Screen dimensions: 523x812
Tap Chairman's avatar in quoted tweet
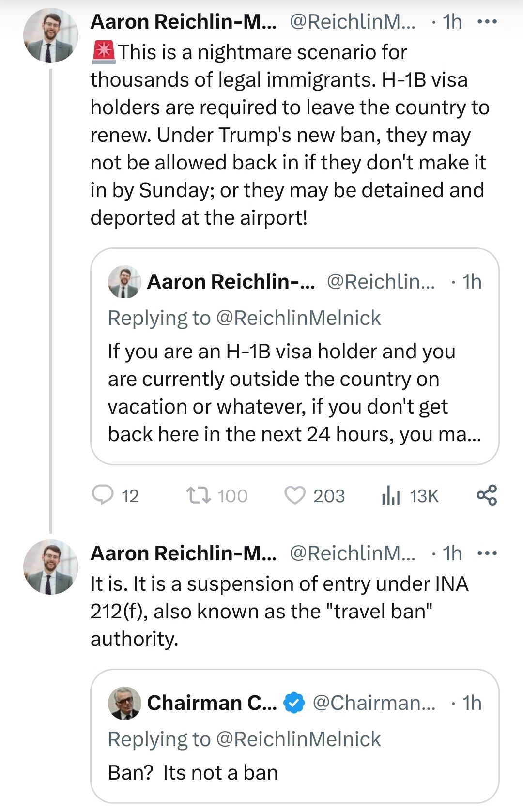tap(124, 703)
